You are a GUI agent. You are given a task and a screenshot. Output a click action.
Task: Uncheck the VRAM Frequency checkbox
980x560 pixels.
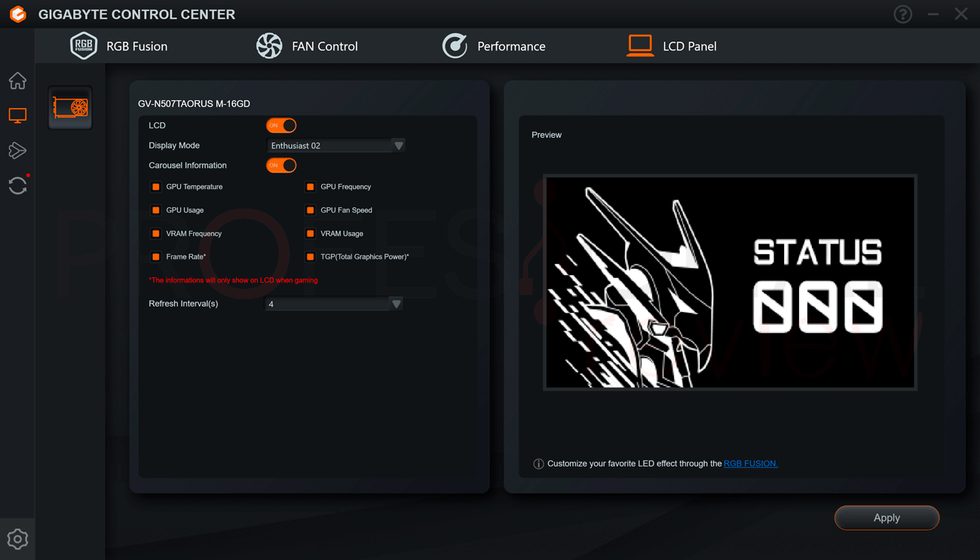[156, 234]
